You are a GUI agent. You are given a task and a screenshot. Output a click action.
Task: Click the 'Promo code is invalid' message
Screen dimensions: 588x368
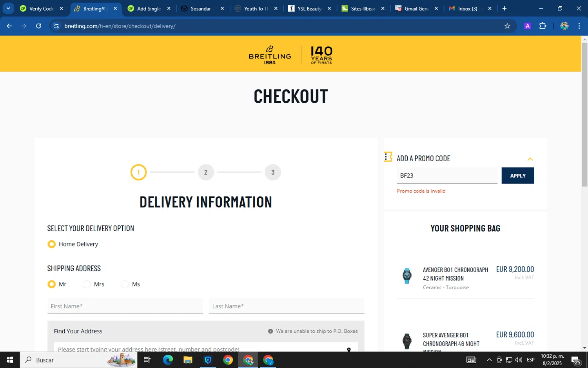click(421, 191)
